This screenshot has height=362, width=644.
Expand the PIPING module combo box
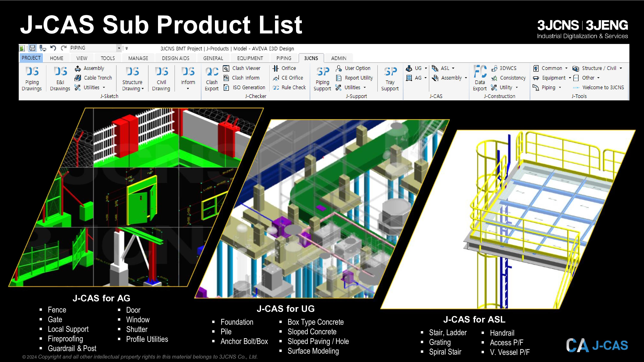point(119,48)
